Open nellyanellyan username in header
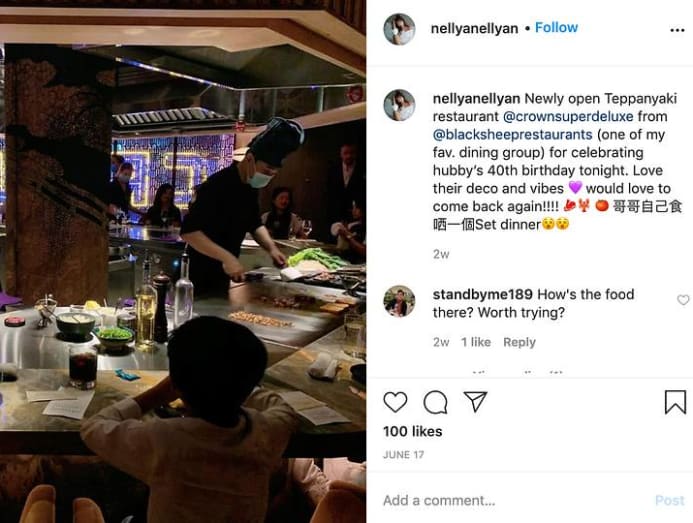Viewport: 693px width, 523px height. 474,28
